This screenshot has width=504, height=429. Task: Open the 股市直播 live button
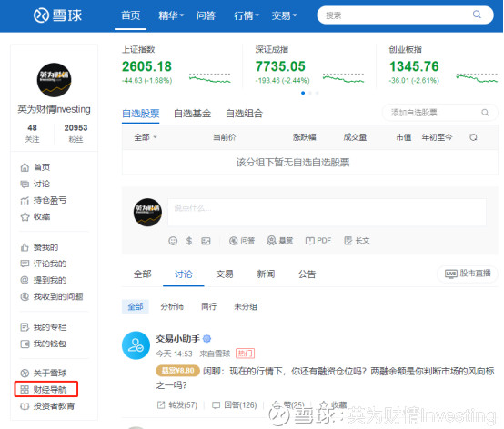(x=468, y=274)
